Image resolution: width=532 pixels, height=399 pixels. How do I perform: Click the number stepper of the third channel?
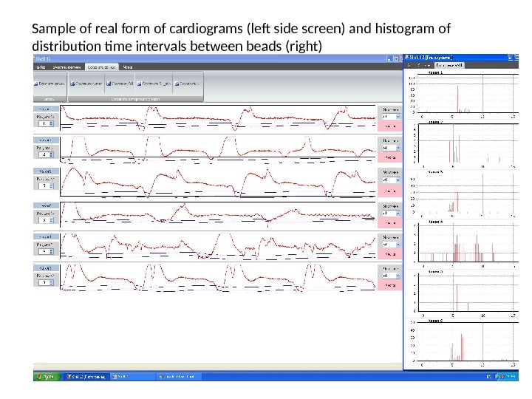(46, 186)
